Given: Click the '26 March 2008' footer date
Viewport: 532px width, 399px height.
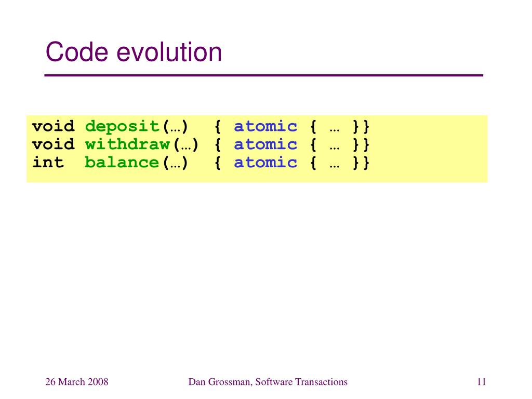Looking at the screenshot, I should click(77, 382).
